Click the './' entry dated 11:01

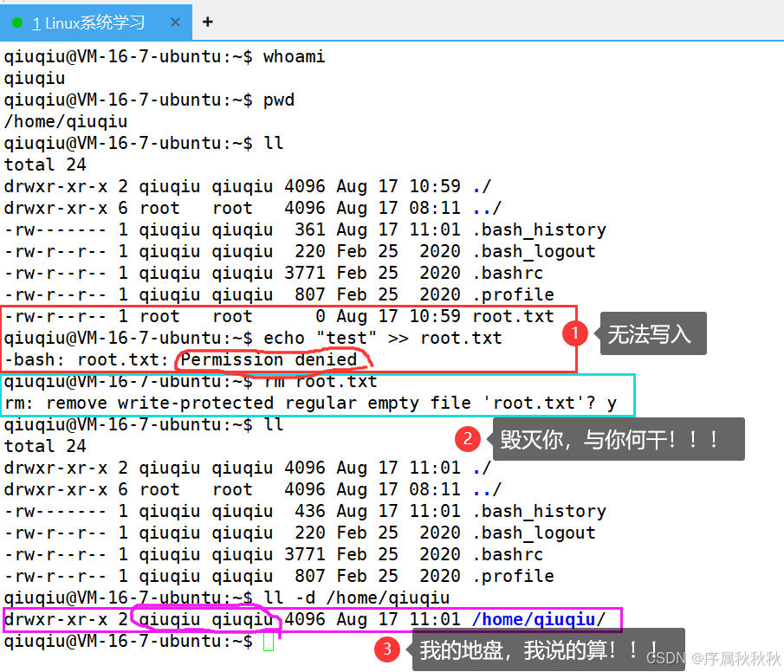482,468
